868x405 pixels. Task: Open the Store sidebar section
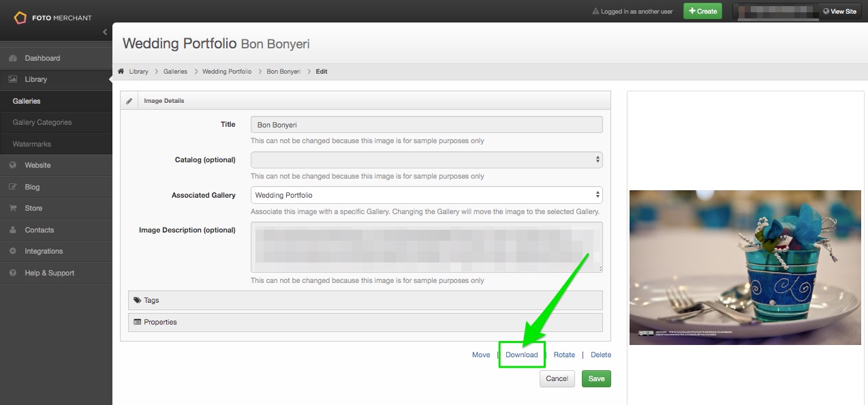(56, 208)
